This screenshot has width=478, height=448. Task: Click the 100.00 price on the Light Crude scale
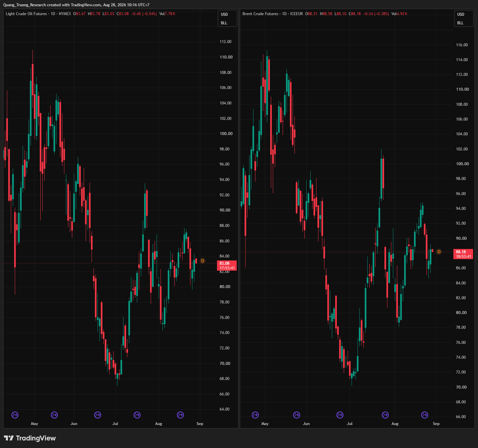click(x=226, y=134)
